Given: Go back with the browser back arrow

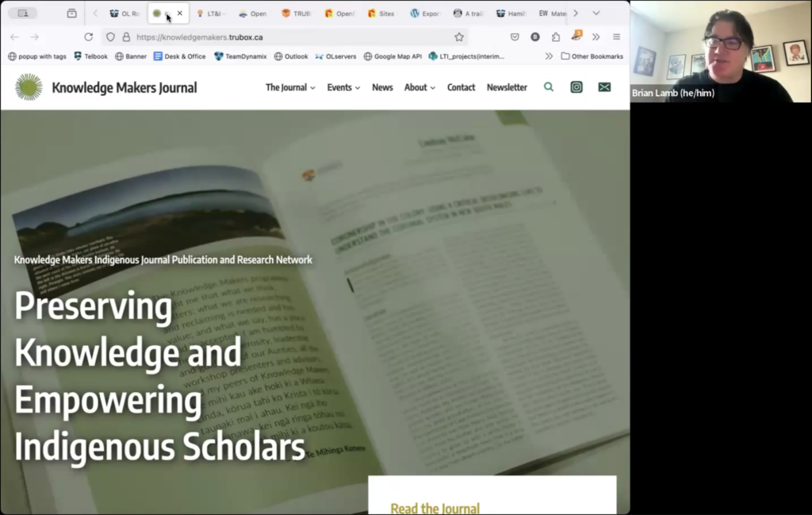Looking at the screenshot, I should [14, 37].
